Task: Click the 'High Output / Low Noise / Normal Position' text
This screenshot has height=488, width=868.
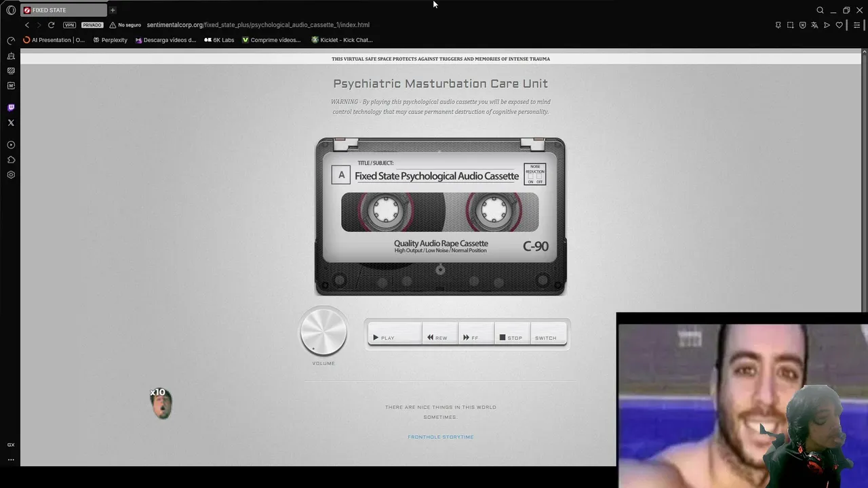Action: (441, 251)
